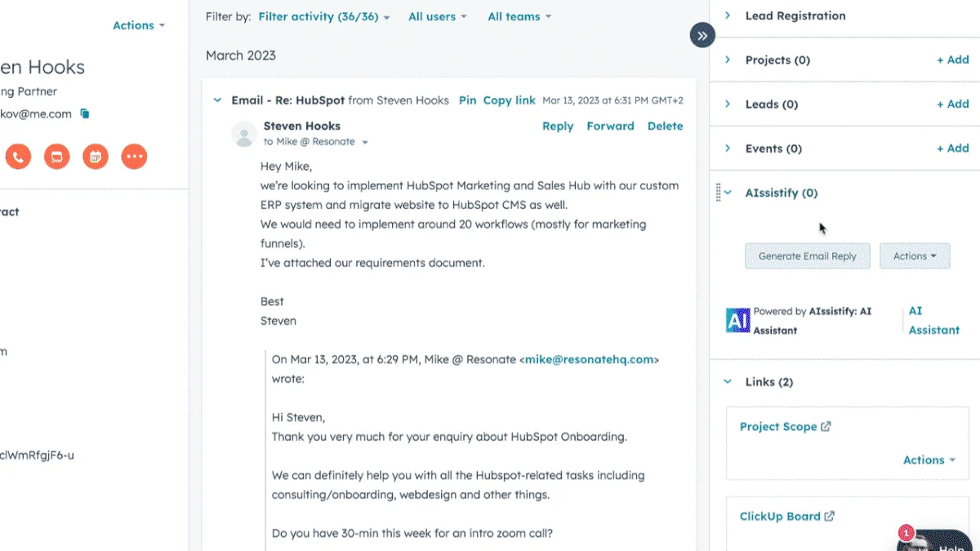Click the orange phone call icon
The image size is (980, 551).
pyautogui.click(x=18, y=156)
